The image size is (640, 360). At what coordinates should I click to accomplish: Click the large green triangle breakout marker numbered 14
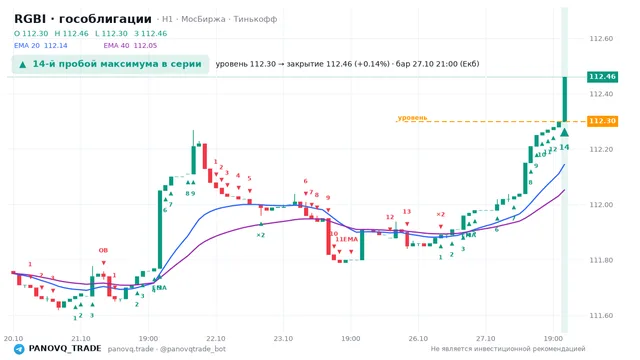564,132
